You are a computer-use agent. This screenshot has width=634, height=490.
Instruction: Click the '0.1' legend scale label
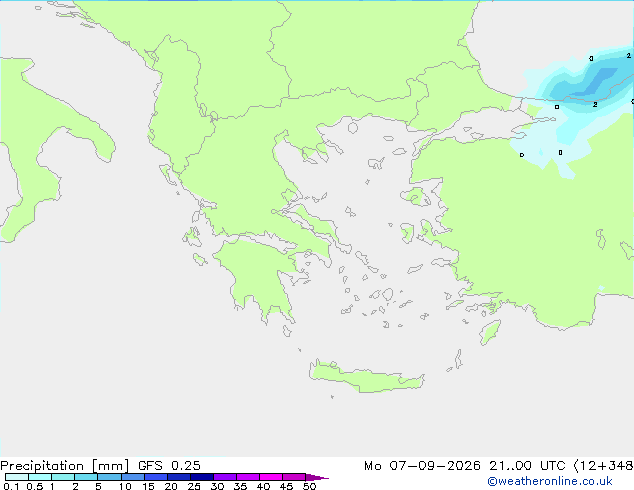click(11, 486)
